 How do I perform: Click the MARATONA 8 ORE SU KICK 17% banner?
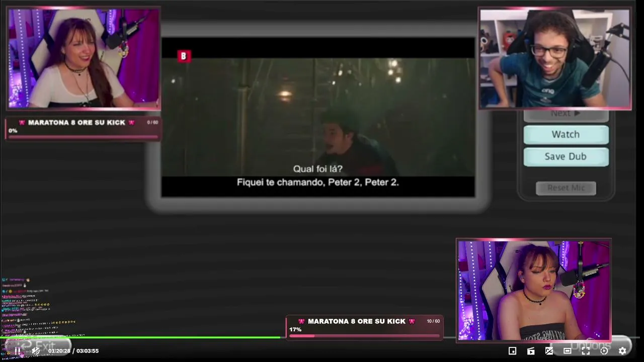tap(365, 327)
